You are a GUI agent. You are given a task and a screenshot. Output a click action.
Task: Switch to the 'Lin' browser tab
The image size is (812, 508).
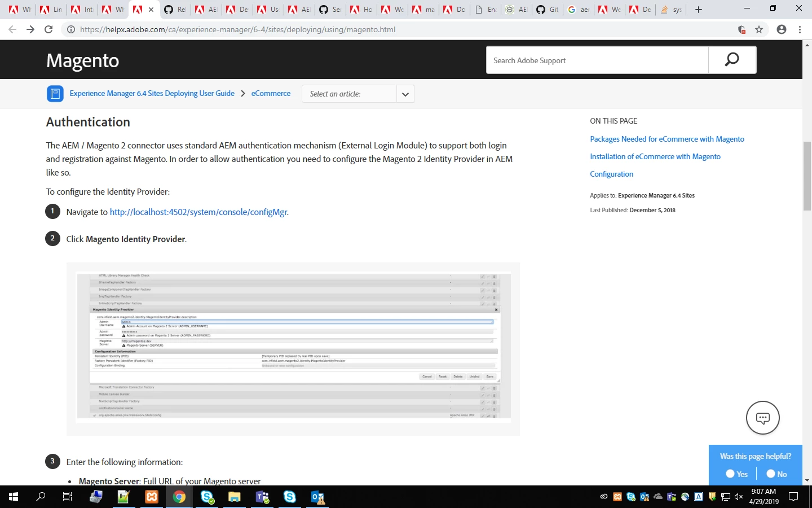click(51, 10)
